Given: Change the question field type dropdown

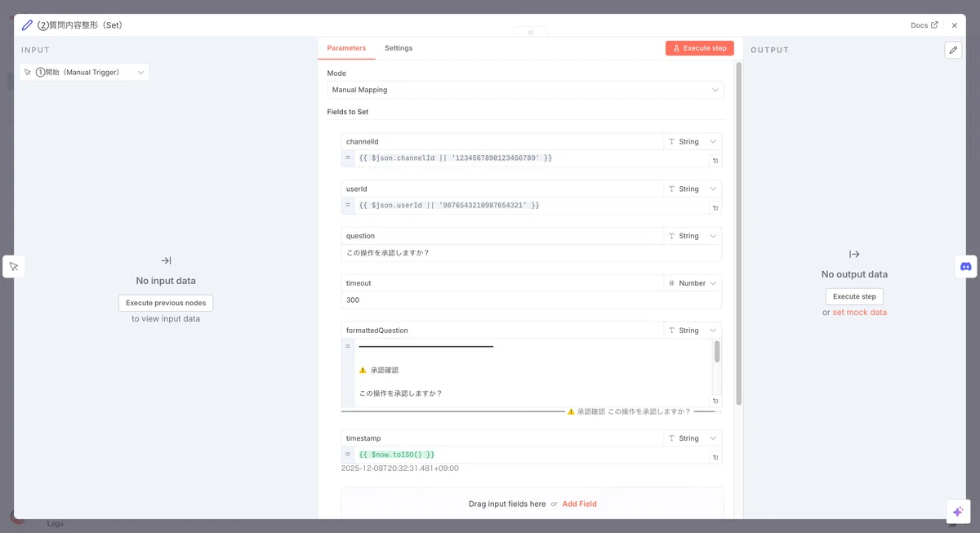Looking at the screenshot, I should [x=692, y=236].
